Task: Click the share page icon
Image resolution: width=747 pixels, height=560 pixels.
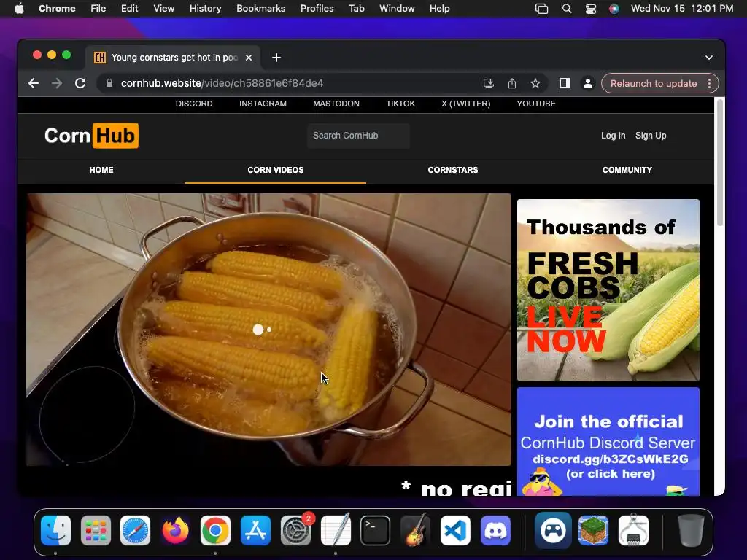Action: coord(512,83)
